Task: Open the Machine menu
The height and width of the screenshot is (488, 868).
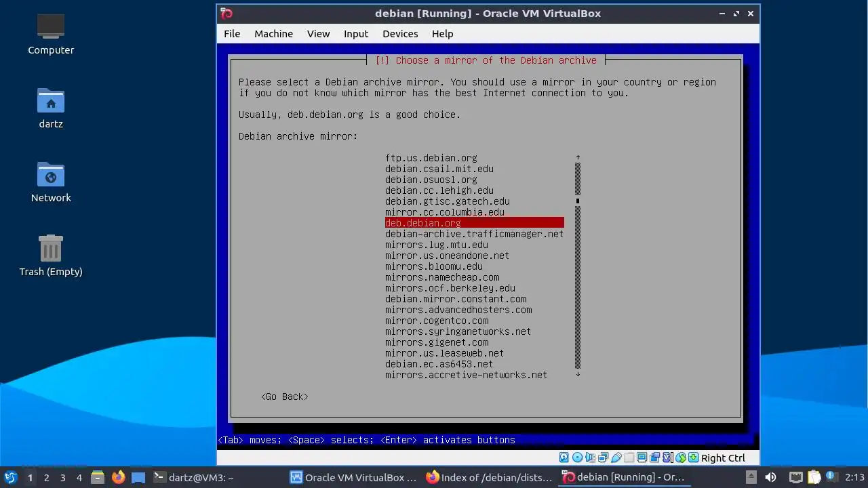Action: click(273, 34)
